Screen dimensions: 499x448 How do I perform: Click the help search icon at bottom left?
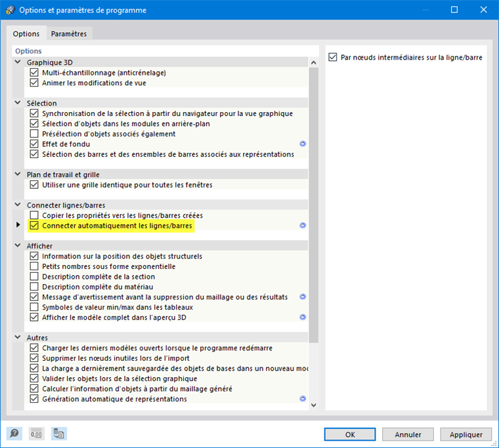[14, 434]
